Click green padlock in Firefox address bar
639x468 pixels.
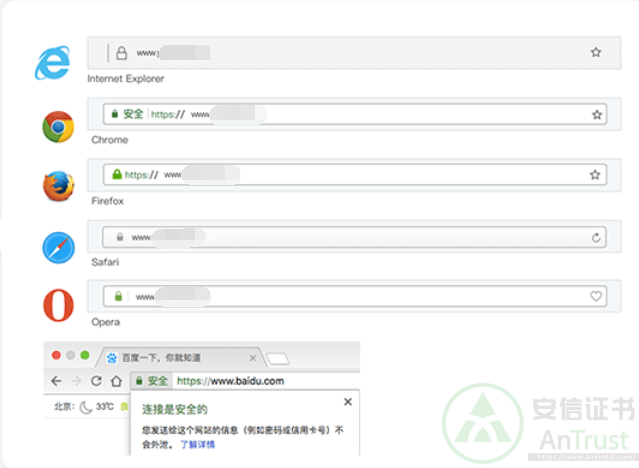pyautogui.click(x=117, y=175)
